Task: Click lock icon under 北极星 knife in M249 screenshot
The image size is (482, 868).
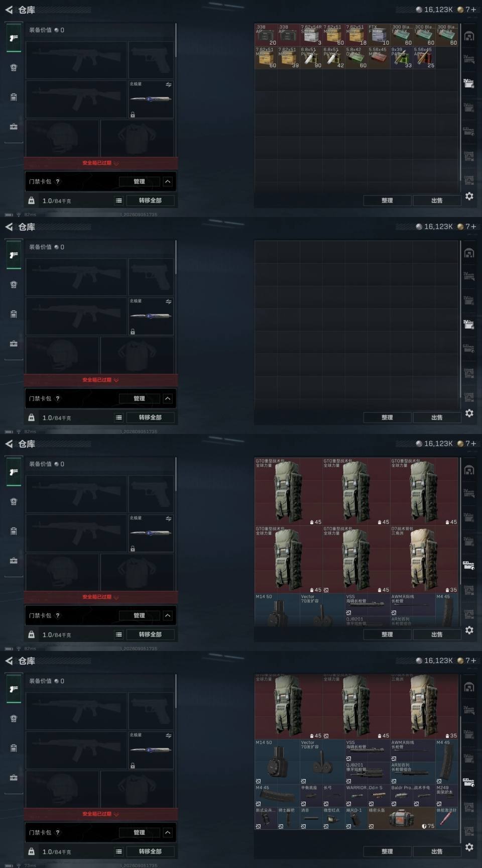Action: click(x=133, y=766)
